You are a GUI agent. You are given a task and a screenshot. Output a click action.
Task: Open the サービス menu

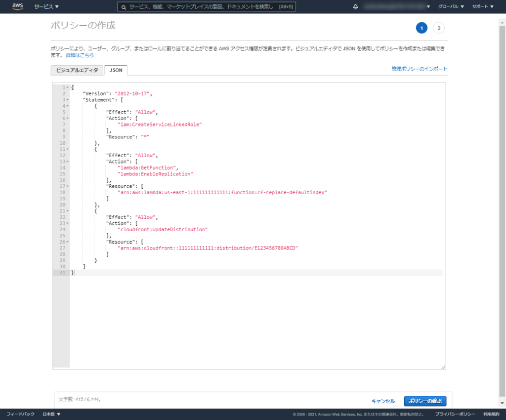(43, 6)
